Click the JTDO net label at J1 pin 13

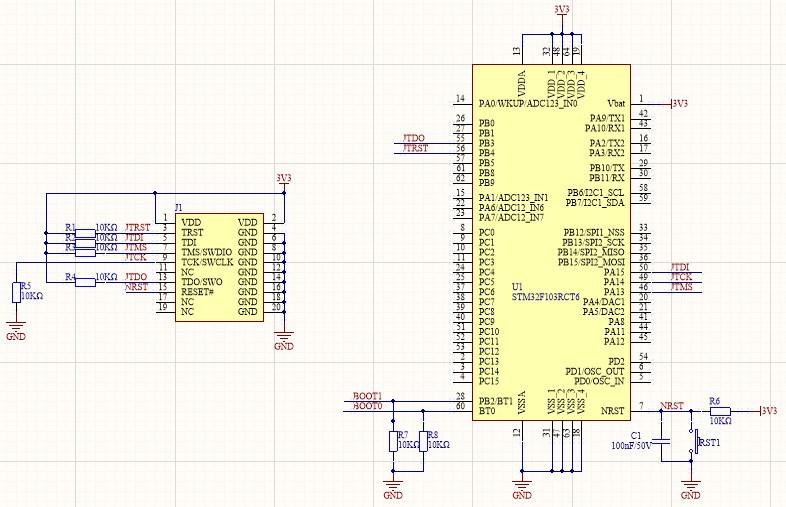click(136, 277)
